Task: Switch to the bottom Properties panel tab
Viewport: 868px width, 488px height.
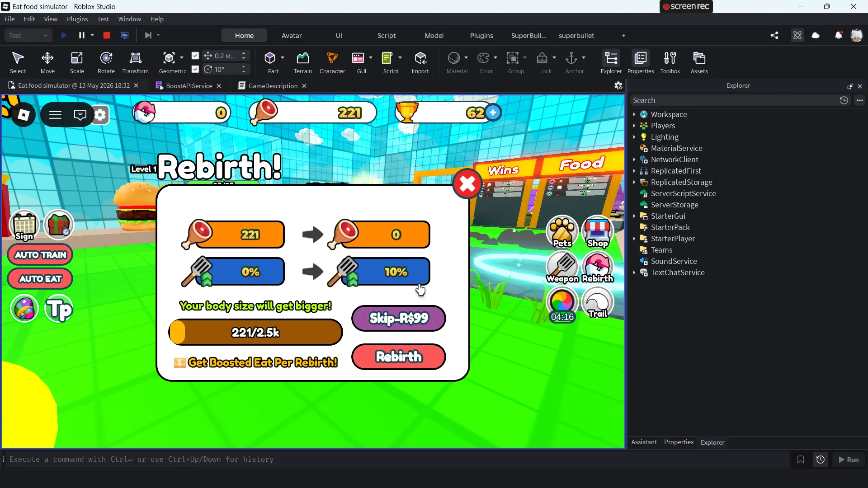Action: click(679, 442)
